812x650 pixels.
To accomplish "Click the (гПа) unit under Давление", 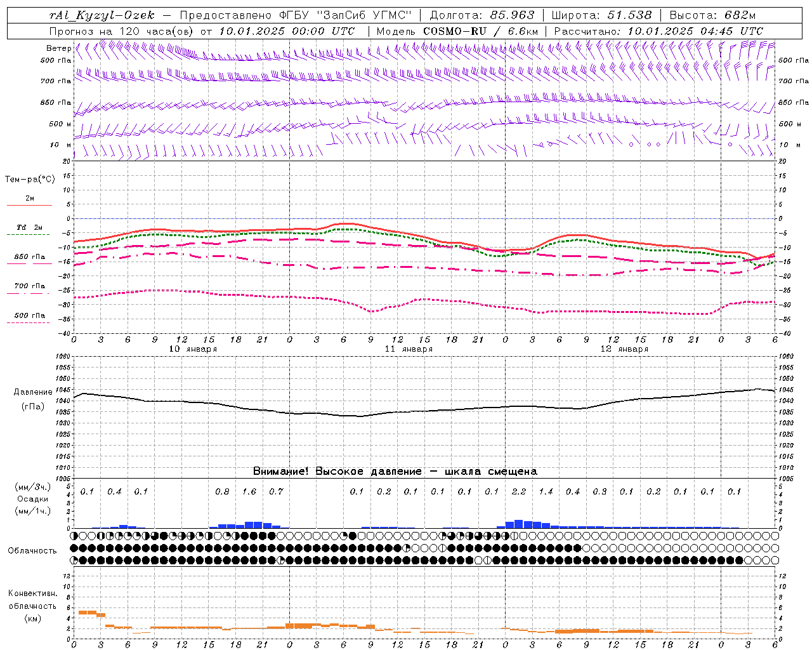I will [33, 407].
